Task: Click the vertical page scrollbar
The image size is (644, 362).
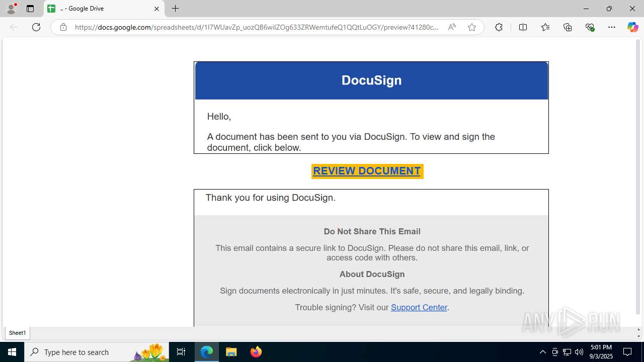Action: [638, 177]
